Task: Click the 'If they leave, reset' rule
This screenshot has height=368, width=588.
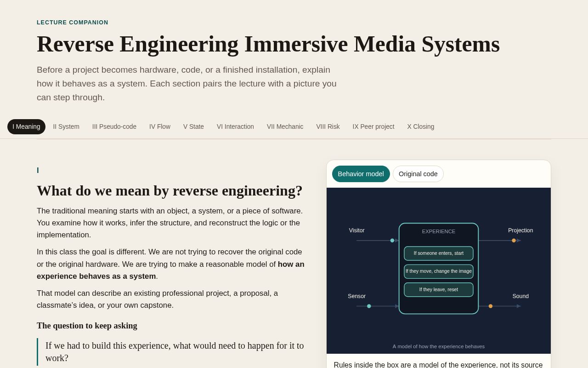Action: tap(439, 290)
